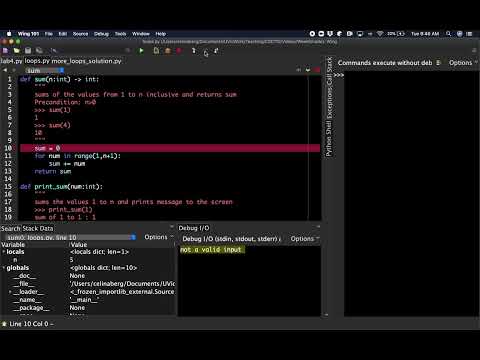Collapse the locals tree node

4,252
